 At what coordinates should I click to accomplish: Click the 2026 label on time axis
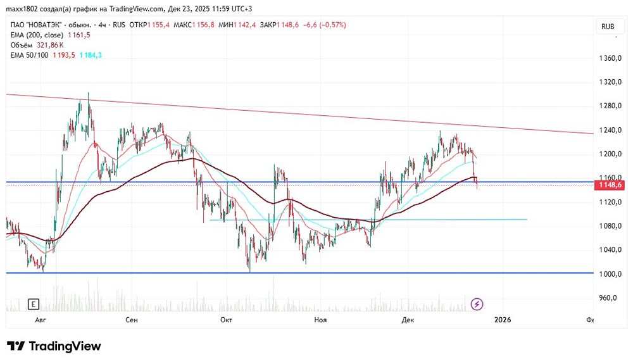click(503, 320)
